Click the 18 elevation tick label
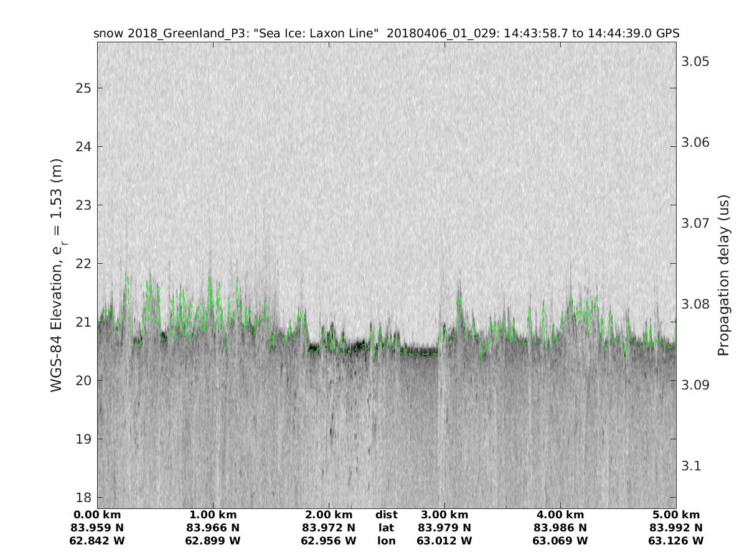747x560 pixels. pos(84,498)
